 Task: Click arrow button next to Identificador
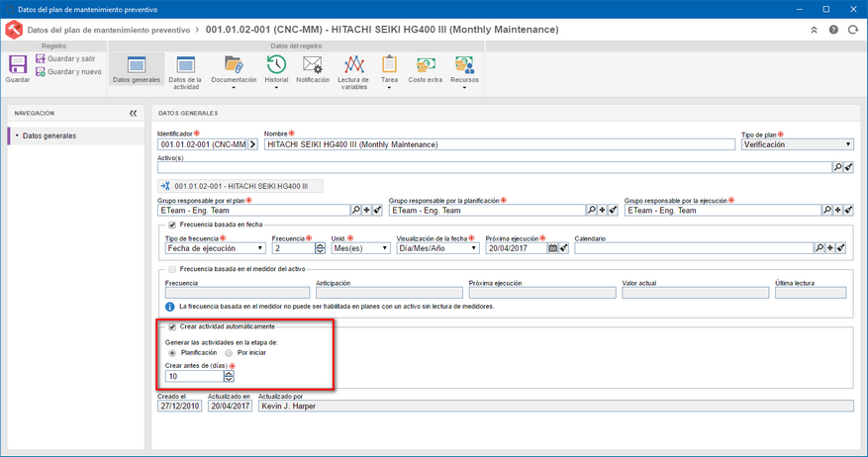click(253, 144)
